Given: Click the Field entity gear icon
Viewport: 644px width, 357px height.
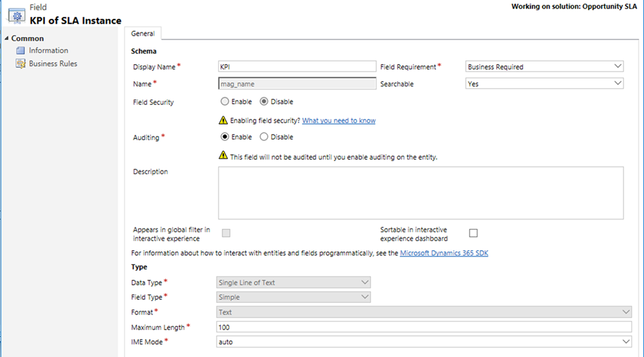Looking at the screenshot, I should (x=16, y=15).
